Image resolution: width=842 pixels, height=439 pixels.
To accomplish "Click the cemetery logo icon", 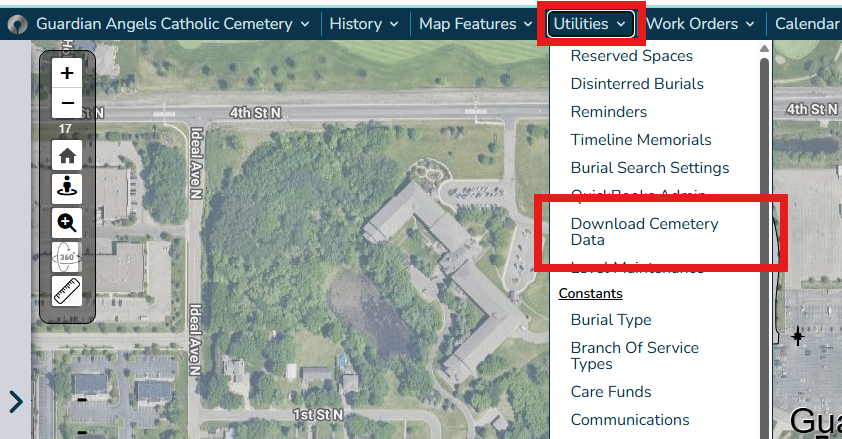I will pos(17,24).
